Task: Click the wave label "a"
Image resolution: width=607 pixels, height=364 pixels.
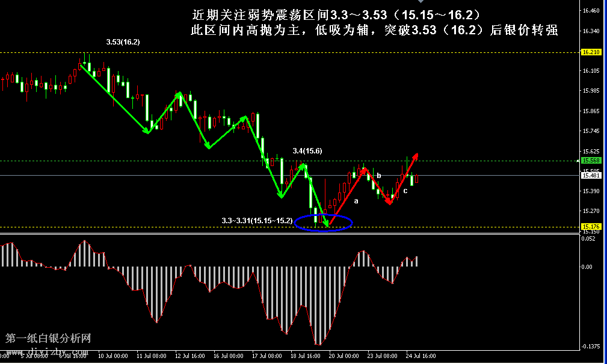Action: (x=356, y=201)
